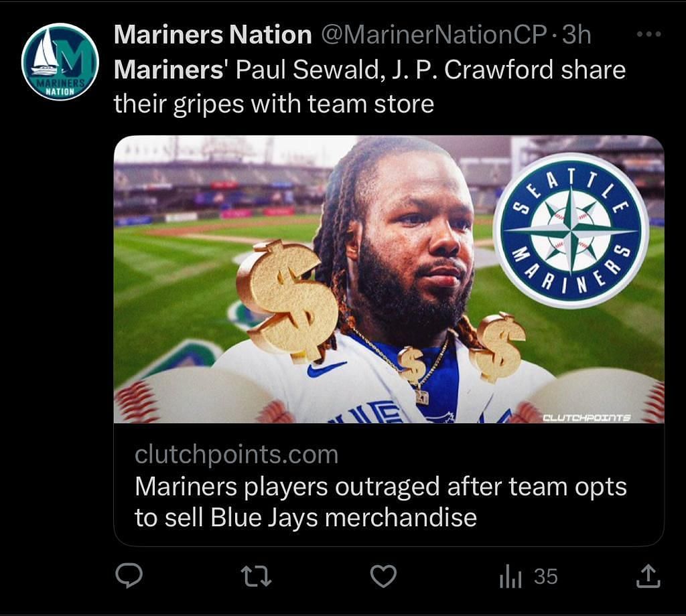
Task: Open the 3h timestamp permalink
Action: point(576,34)
